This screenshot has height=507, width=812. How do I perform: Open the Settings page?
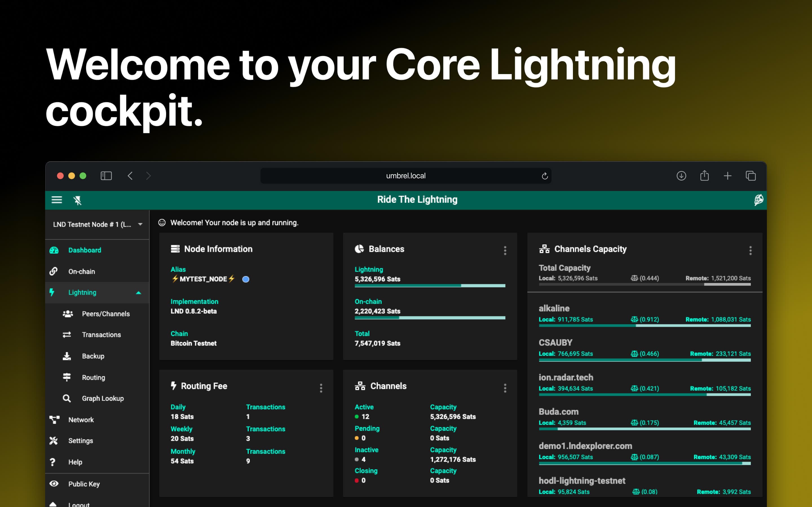81,441
